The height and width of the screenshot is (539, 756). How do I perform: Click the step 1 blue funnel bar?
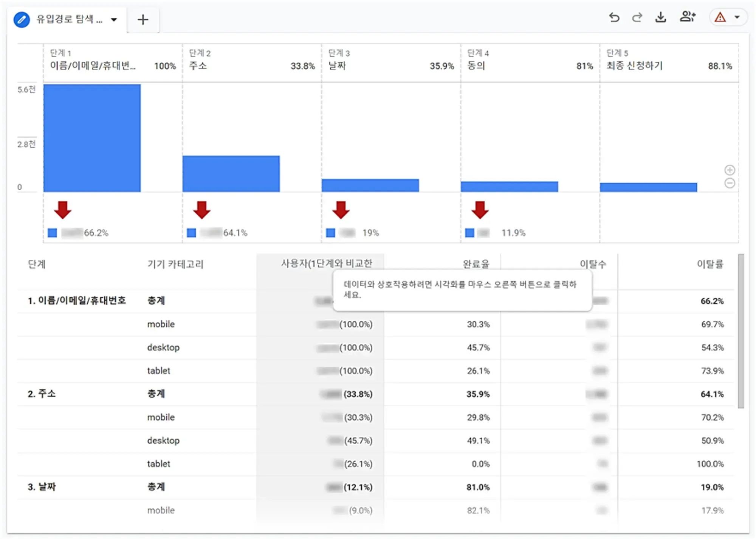[92, 138]
